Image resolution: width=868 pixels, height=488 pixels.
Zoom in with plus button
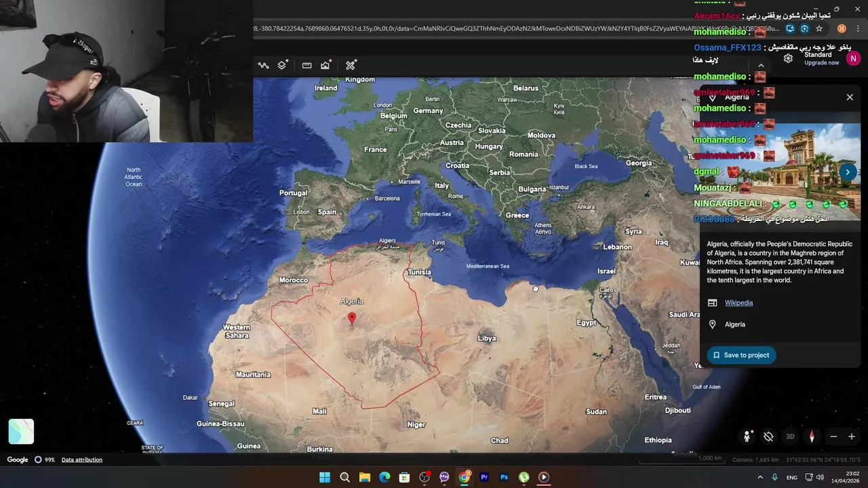pyautogui.click(x=852, y=436)
